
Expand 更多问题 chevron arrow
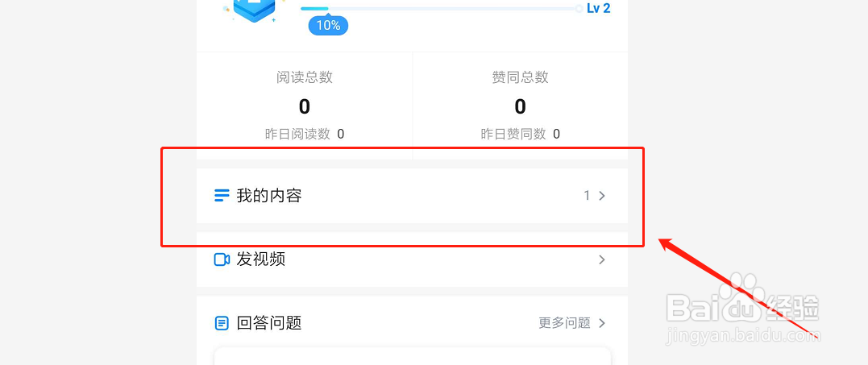pyautogui.click(x=602, y=323)
